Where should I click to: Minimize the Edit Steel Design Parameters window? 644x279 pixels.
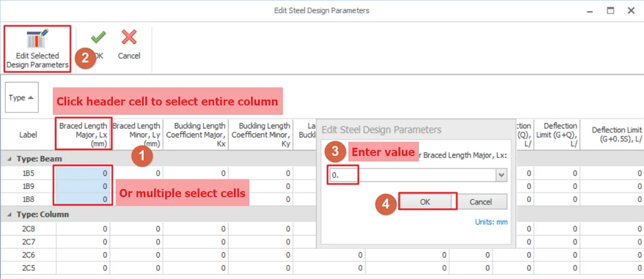[590, 11]
